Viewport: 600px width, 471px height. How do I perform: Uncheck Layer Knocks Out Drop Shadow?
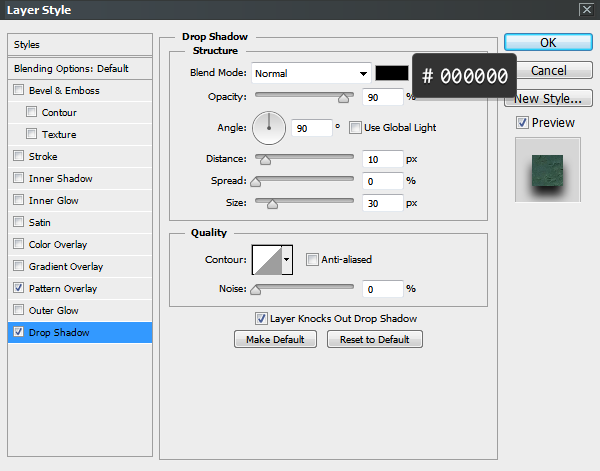261,319
